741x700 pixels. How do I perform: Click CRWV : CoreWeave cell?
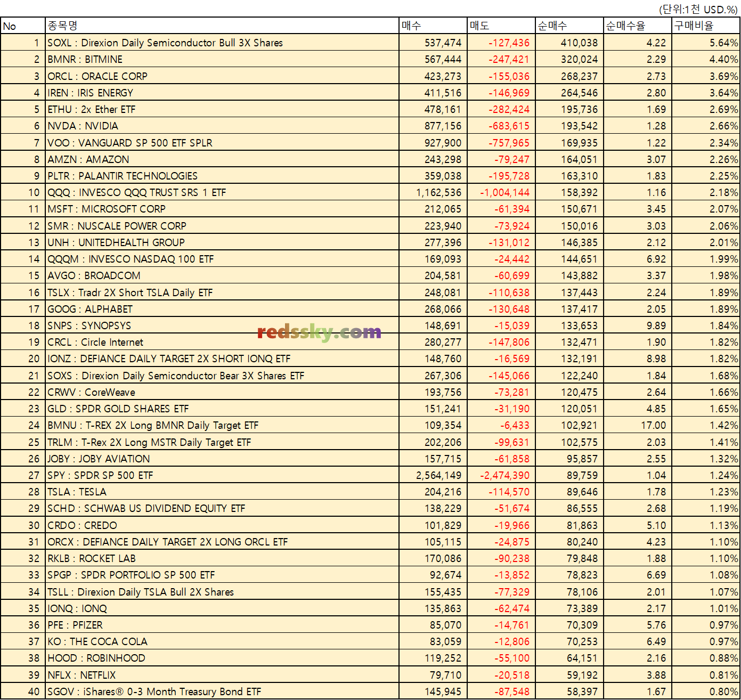click(x=222, y=392)
